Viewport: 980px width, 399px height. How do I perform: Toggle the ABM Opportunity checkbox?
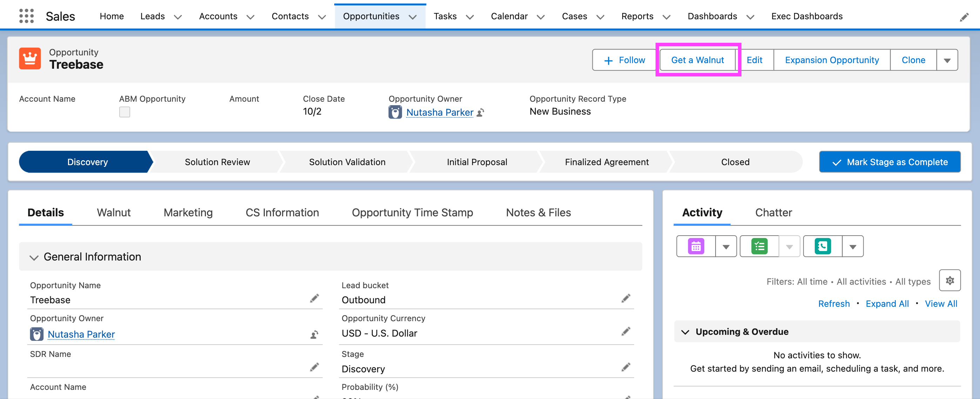[x=125, y=112]
